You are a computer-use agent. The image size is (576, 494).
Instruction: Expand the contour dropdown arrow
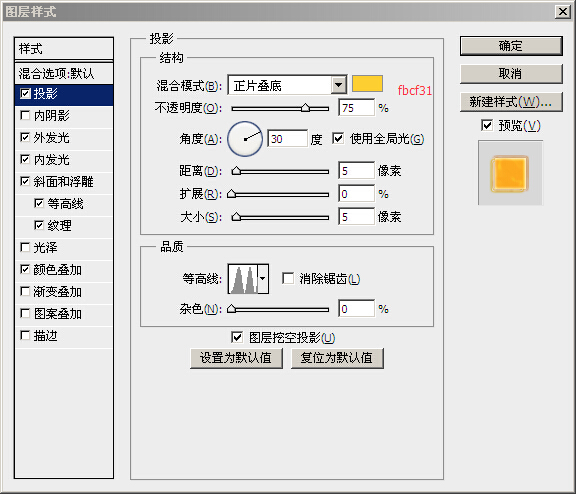click(263, 279)
